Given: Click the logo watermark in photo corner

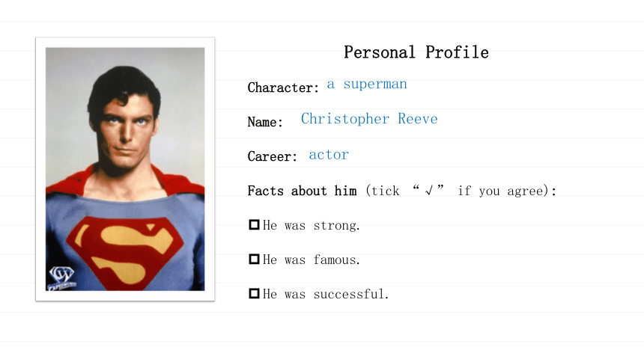Looking at the screenshot, I should tap(61, 279).
